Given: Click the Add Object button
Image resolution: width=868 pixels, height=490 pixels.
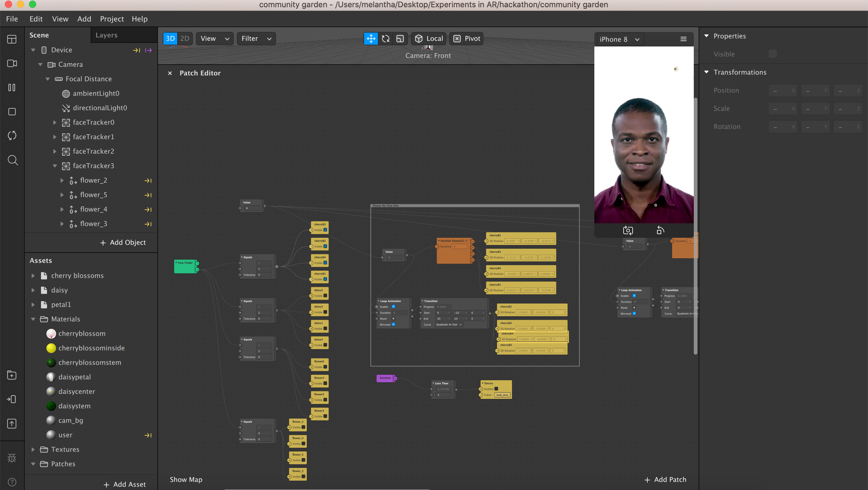Looking at the screenshot, I should pyautogui.click(x=123, y=243).
